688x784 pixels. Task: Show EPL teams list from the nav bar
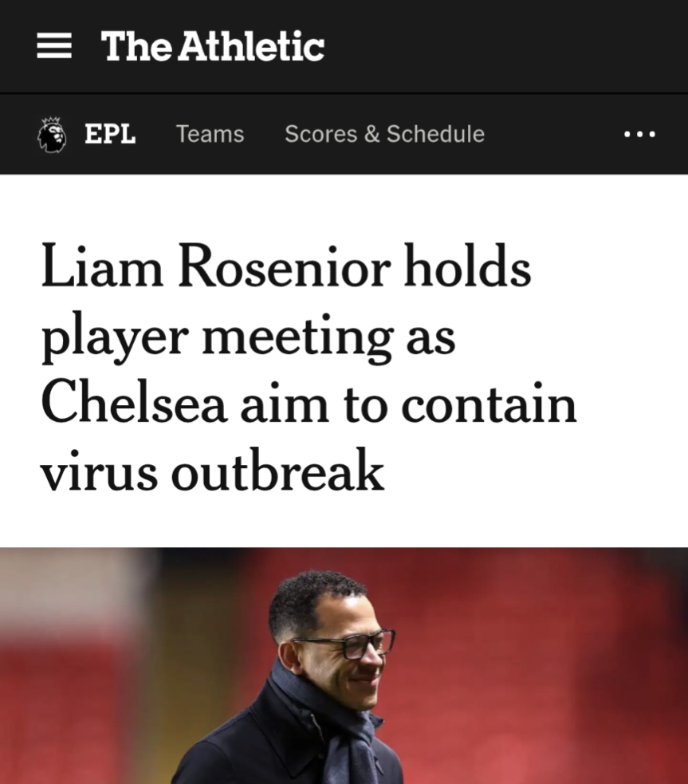(x=210, y=134)
